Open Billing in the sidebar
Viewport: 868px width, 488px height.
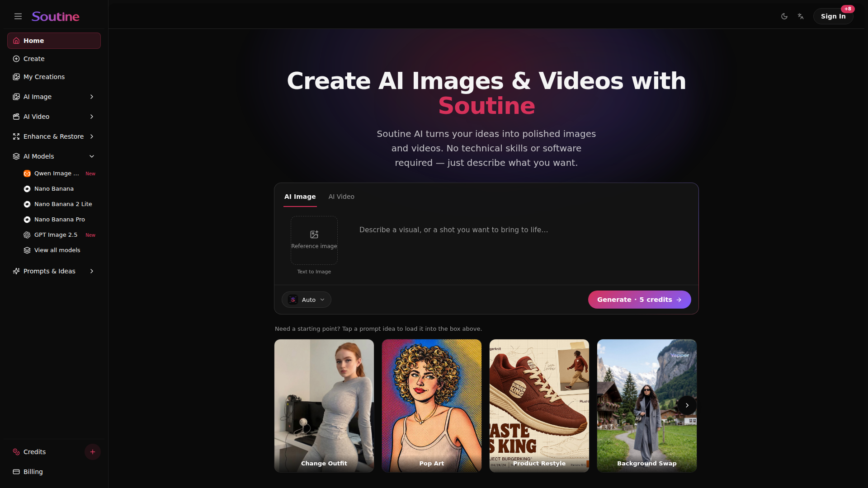(x=54, y=472)
